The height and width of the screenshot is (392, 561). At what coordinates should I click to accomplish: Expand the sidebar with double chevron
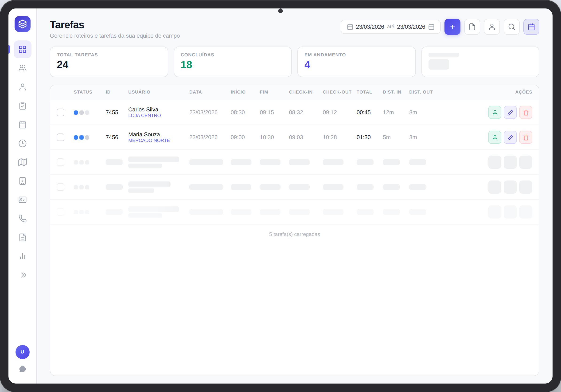point(23,275)
